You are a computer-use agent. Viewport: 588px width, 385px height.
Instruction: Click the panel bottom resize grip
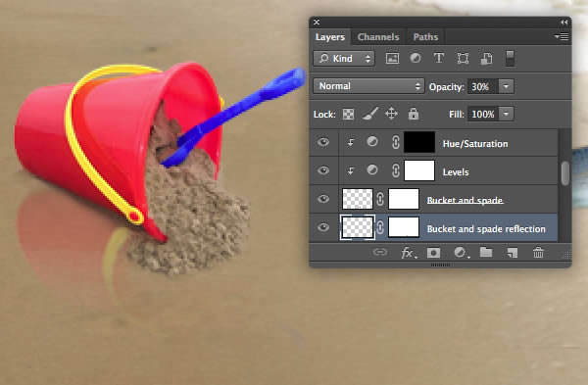tap(440, 265)
